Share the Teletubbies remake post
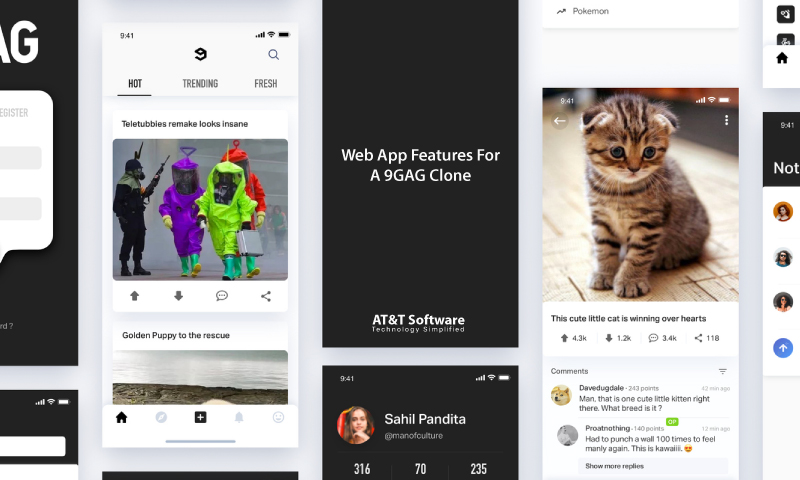The image size is (800, 480). pyautogui.click(x=266, y=296)
